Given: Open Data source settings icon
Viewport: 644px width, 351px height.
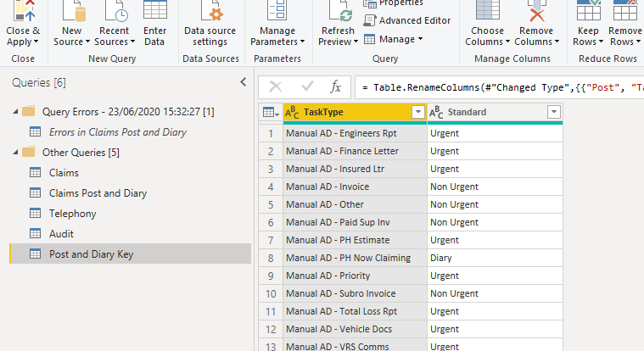Looking at the screenshot, I should (x=211, y=11).
